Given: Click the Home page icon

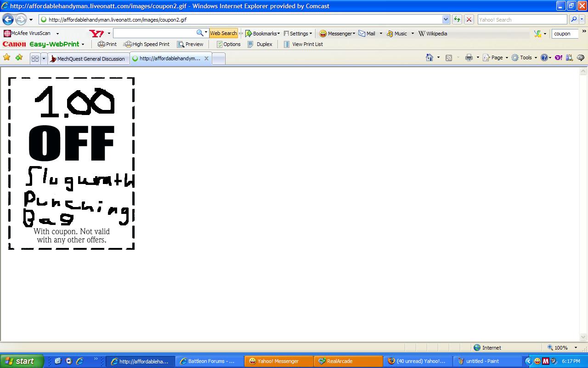Looking at the screenshot, I should (430, 57).
